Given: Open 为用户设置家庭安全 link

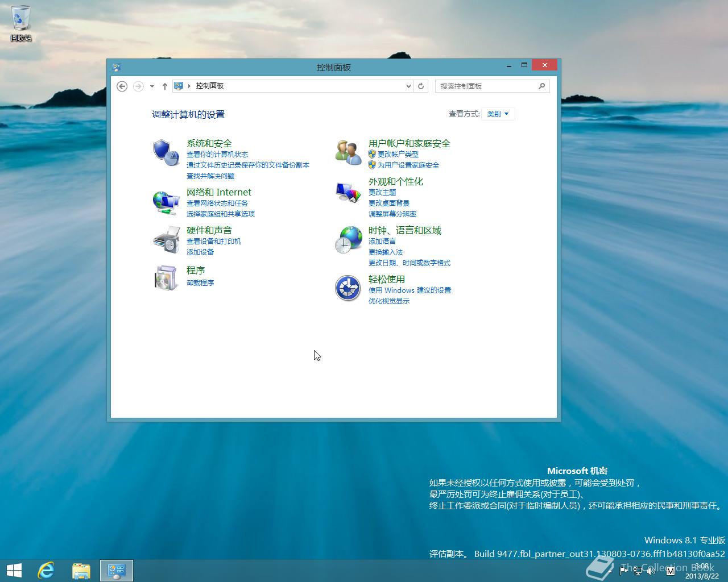Looking at the screenshot, I should click(408, 165).
